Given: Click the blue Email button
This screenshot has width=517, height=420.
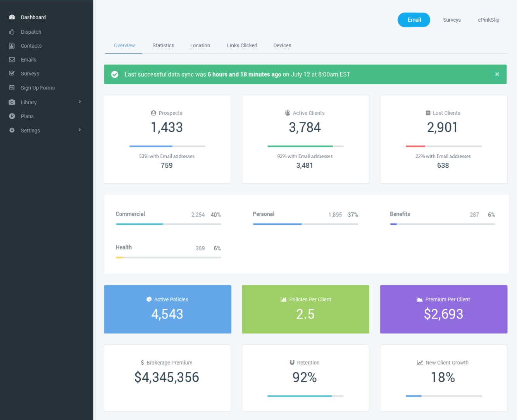Looking at the screenshot, I should coord(414,20).
